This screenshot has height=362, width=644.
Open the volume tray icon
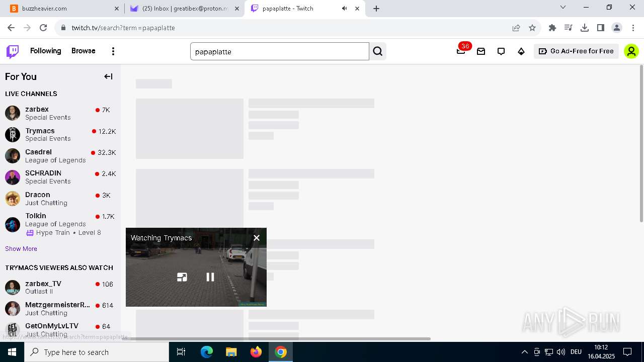click(561, 352)
